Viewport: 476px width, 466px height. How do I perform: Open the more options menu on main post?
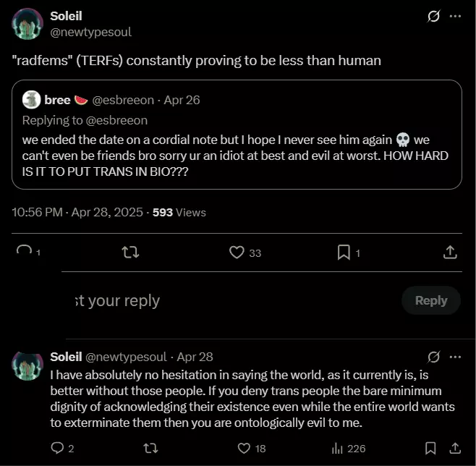point(454,16)
